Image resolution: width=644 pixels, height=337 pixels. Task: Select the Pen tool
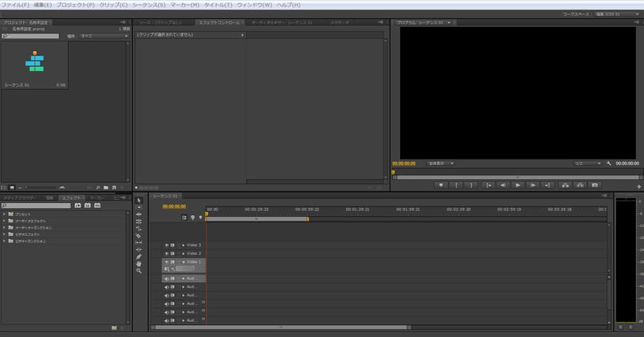point(139,257)
